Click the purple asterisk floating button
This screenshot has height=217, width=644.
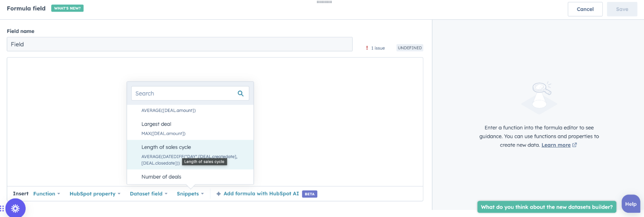point(16,208)
